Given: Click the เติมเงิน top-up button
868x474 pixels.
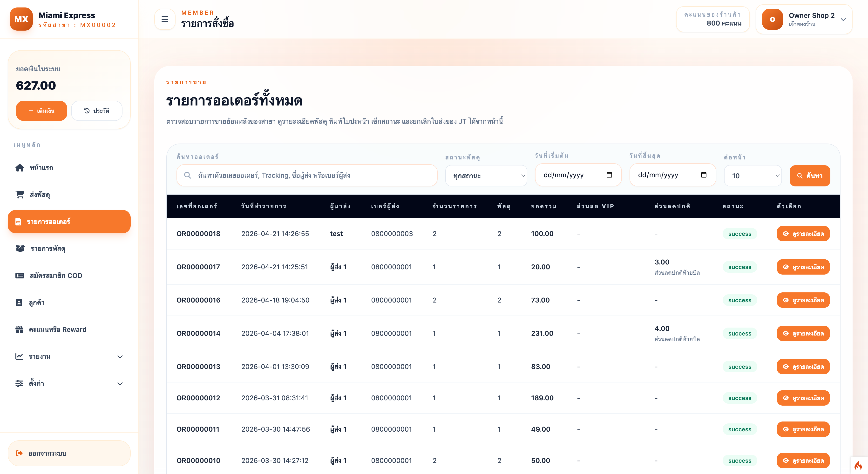Looking at the screenshot, I should click(x=41, y=110).
